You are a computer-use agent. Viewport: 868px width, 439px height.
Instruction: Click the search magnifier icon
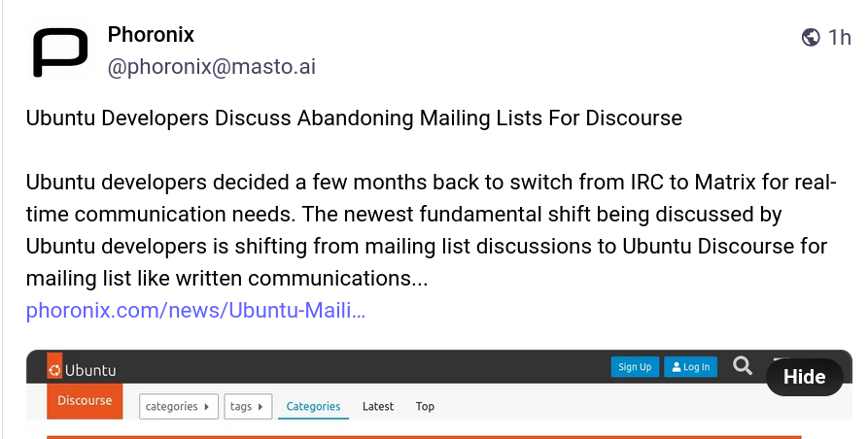pos(743,366)
